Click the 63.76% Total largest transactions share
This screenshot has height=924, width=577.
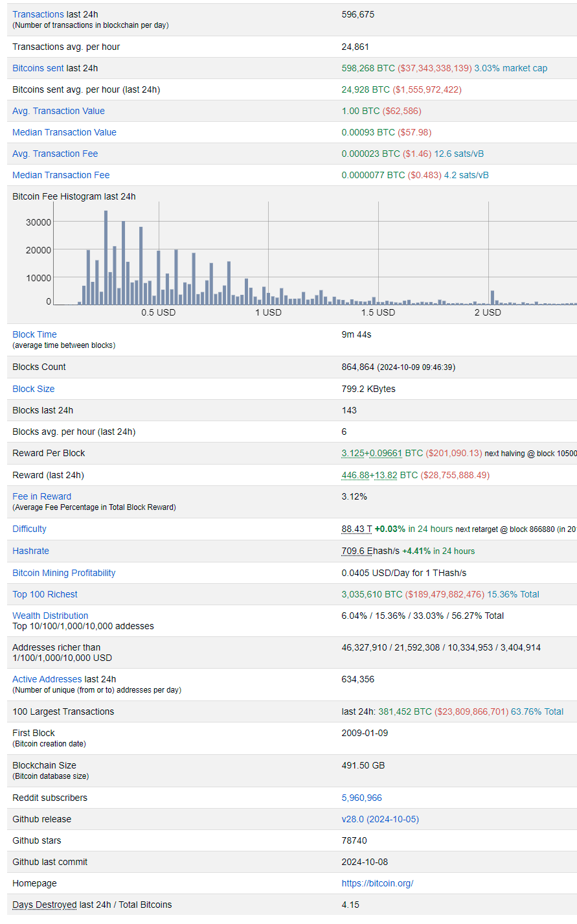(x=537, y=711)
